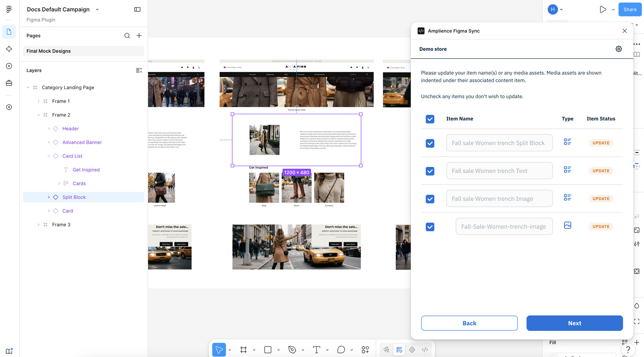Collapse the Card List layer
644x357 pixels.
click(x=49, y=156)
